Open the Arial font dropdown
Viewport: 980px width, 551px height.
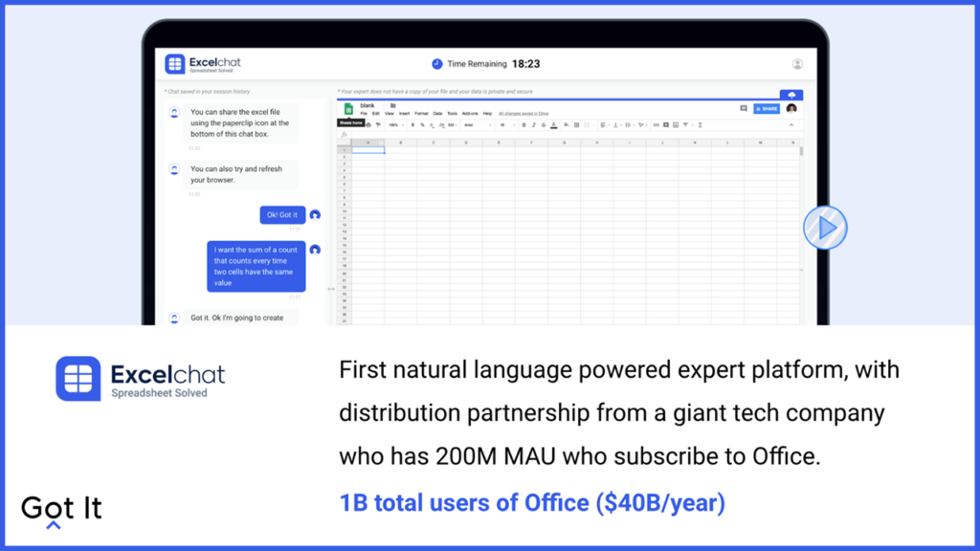pyautogui.click(x=479, y=125)
